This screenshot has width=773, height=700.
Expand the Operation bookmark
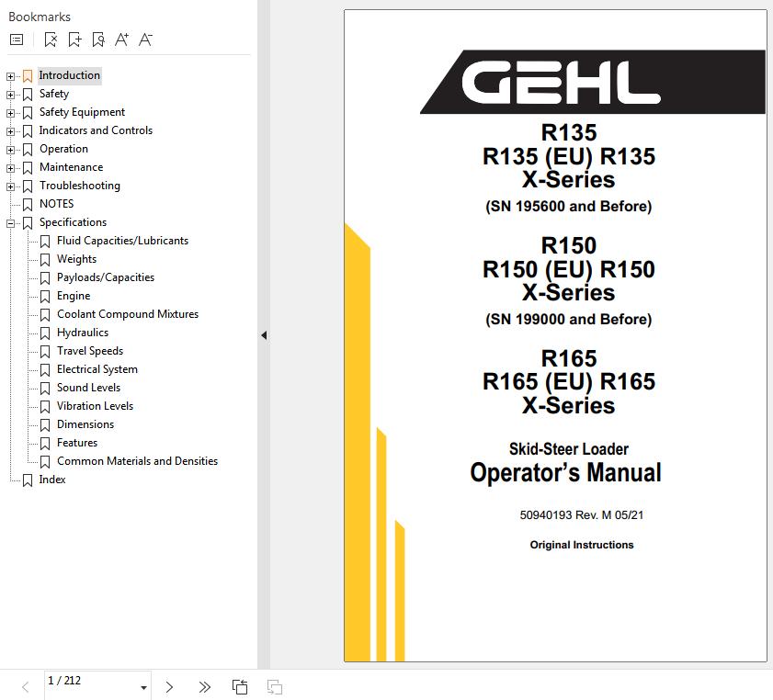pyautogui.click(x=10, y=150)
